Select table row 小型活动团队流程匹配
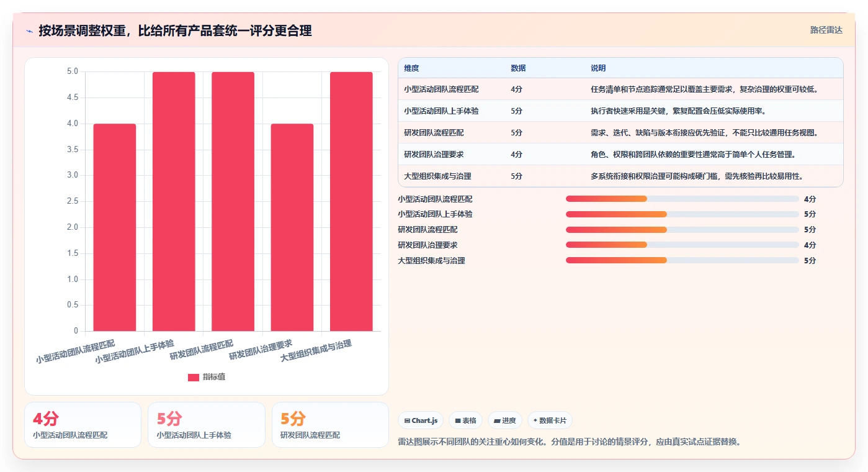The image size is (868, 472). (620, 89)
